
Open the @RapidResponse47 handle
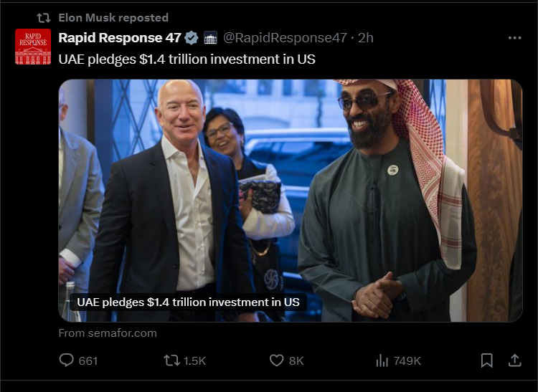(x=285, y=38)
